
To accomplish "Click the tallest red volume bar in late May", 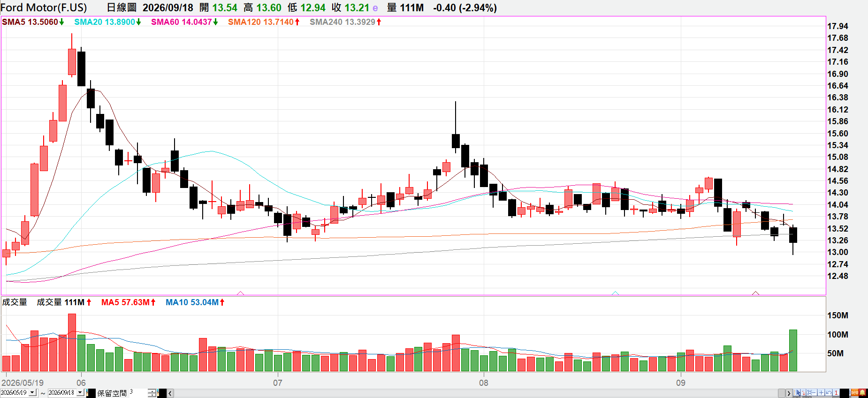I will (x=72, y=343).
